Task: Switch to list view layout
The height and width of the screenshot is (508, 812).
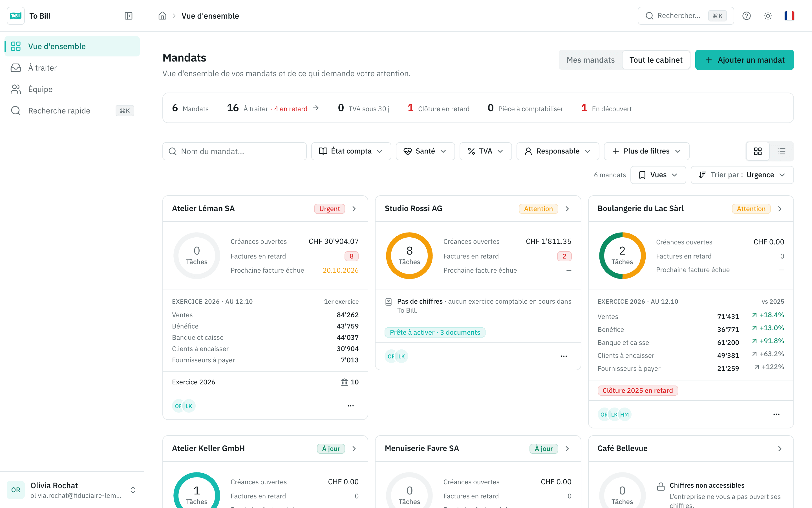Action: point(782,151)
